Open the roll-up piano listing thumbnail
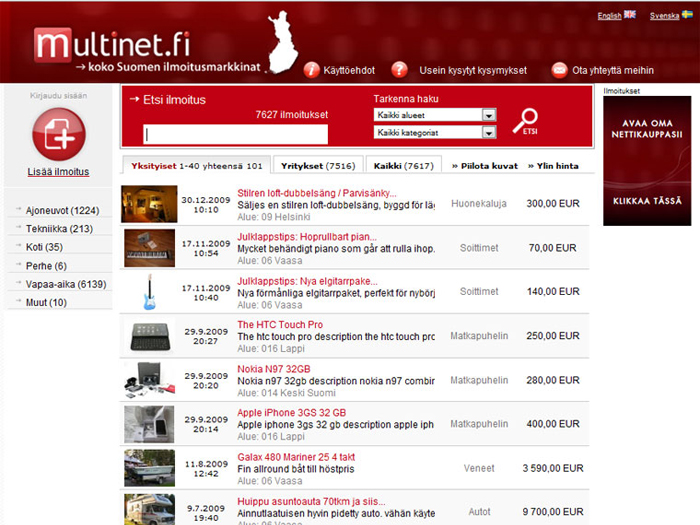 149,248
